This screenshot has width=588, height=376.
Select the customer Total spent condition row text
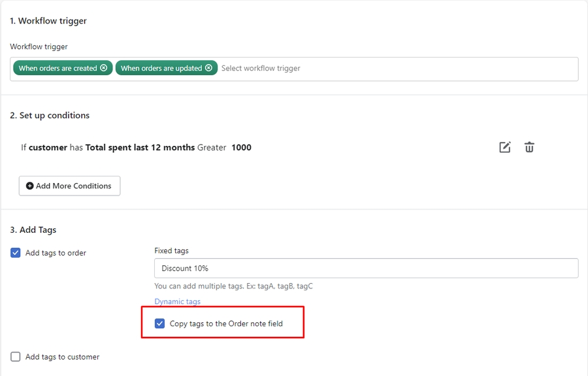[x=136, y=147]
